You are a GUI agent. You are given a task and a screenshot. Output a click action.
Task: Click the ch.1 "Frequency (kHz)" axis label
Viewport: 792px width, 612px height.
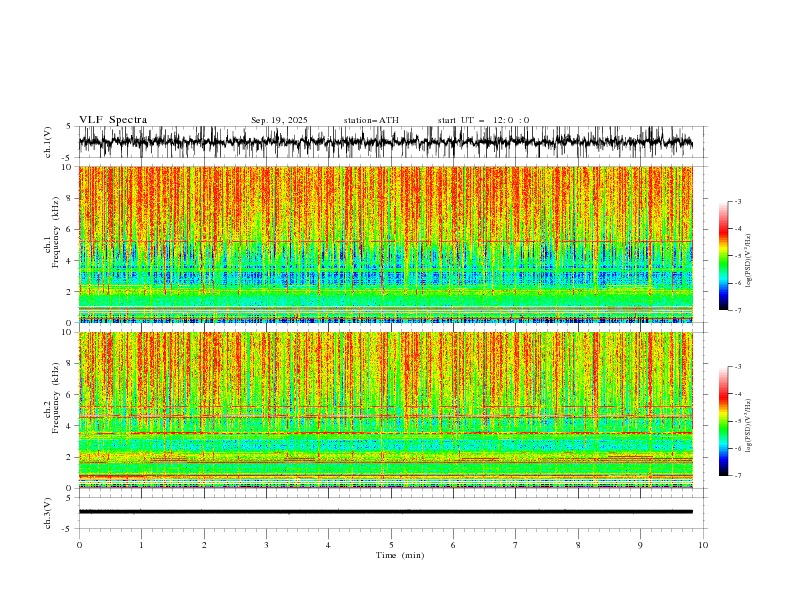[x=55, y=230]
